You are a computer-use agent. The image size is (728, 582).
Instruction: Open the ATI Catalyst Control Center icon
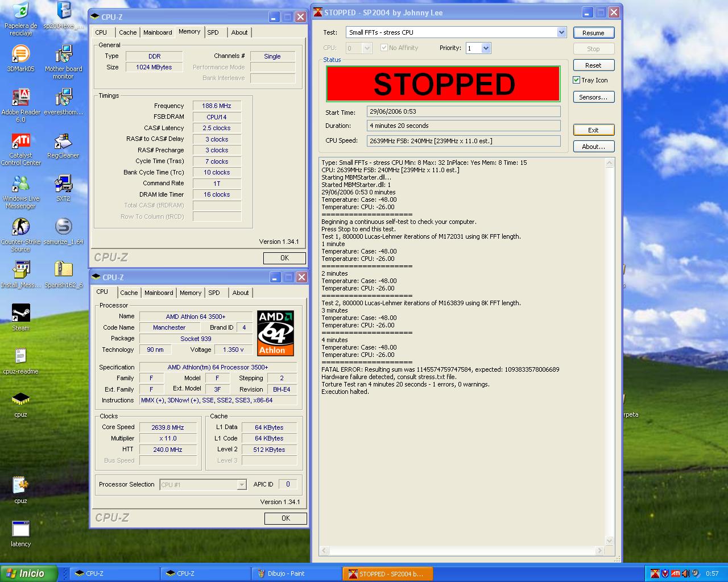(x=20, y=142)
